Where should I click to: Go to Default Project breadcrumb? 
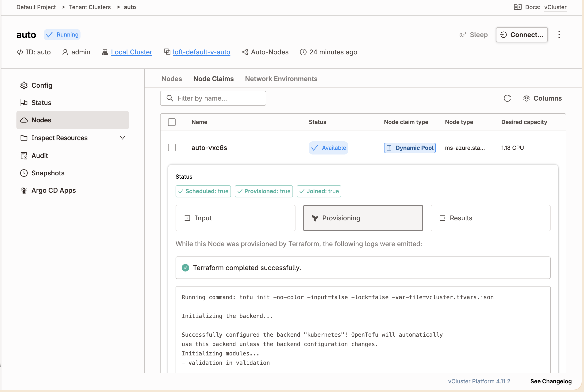(36, 7)
